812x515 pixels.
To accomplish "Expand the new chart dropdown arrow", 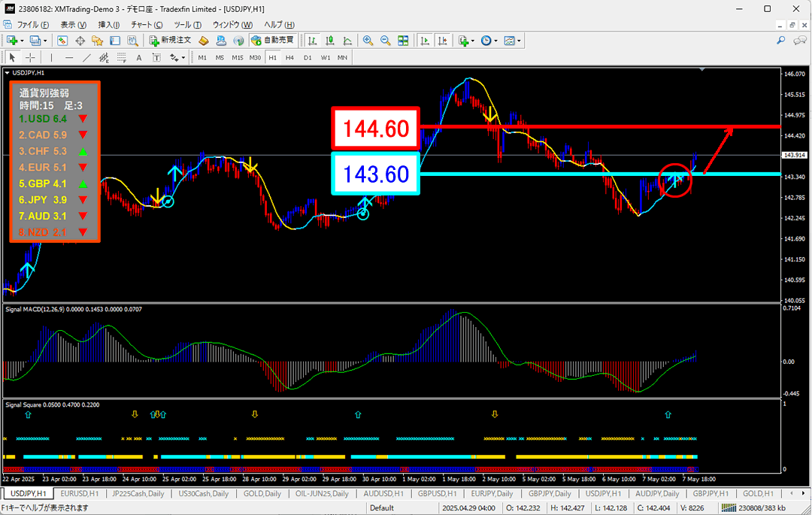I will 22,41.
